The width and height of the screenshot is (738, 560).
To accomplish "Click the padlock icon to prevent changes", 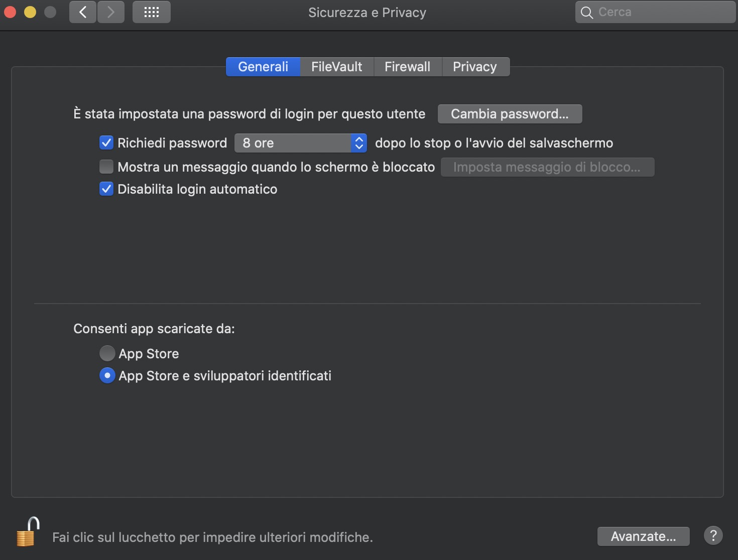I will pos(28,532).
